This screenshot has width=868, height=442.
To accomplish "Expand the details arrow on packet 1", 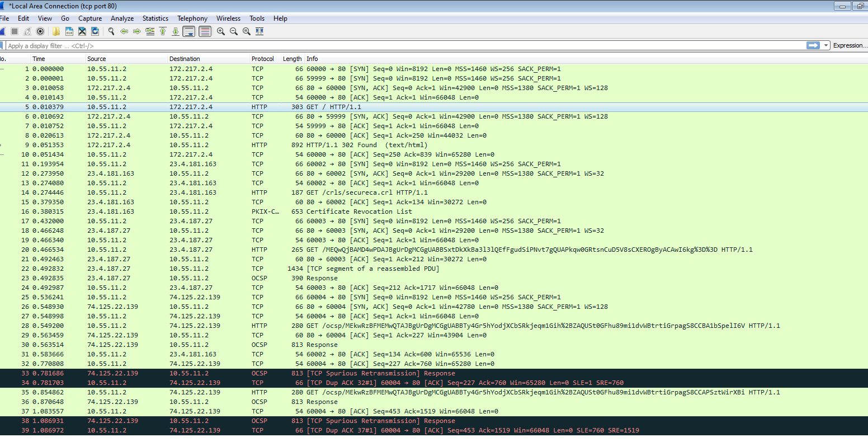I will tap(2, 69).
